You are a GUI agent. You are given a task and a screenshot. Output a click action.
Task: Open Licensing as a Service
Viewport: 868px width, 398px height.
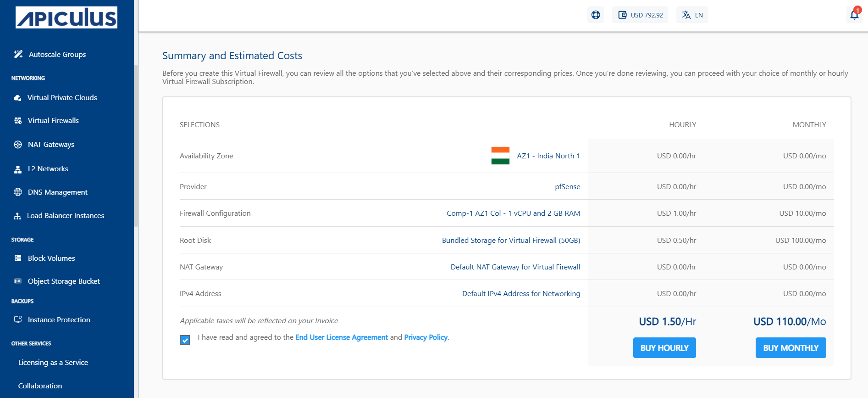pyautogui.click(x=53, y=363)
